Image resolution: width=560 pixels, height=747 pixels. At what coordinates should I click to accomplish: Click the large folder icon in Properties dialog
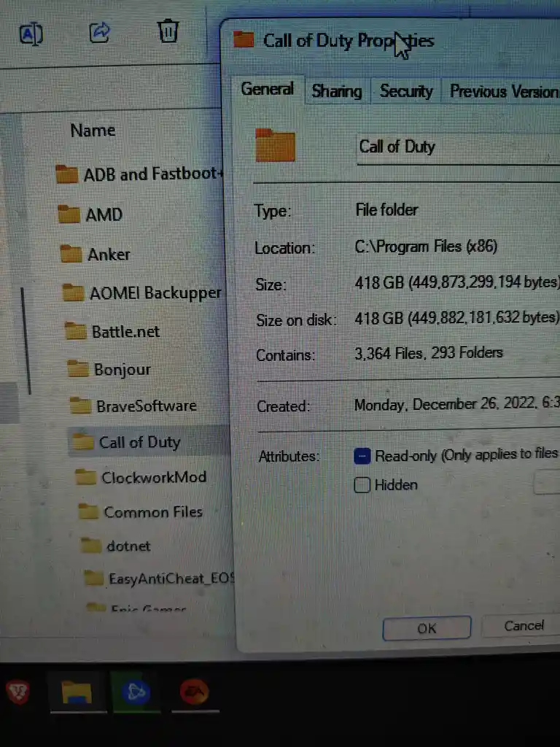pos(275,145)
